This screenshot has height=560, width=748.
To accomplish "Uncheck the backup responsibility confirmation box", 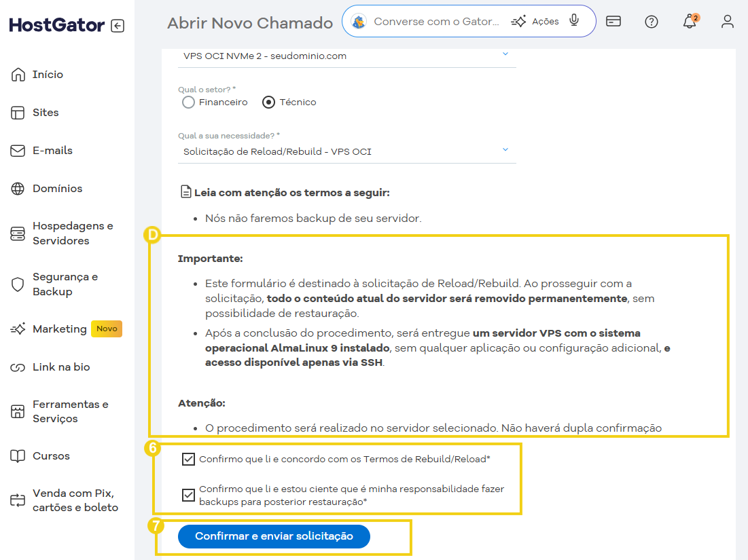I will (188, 495).
